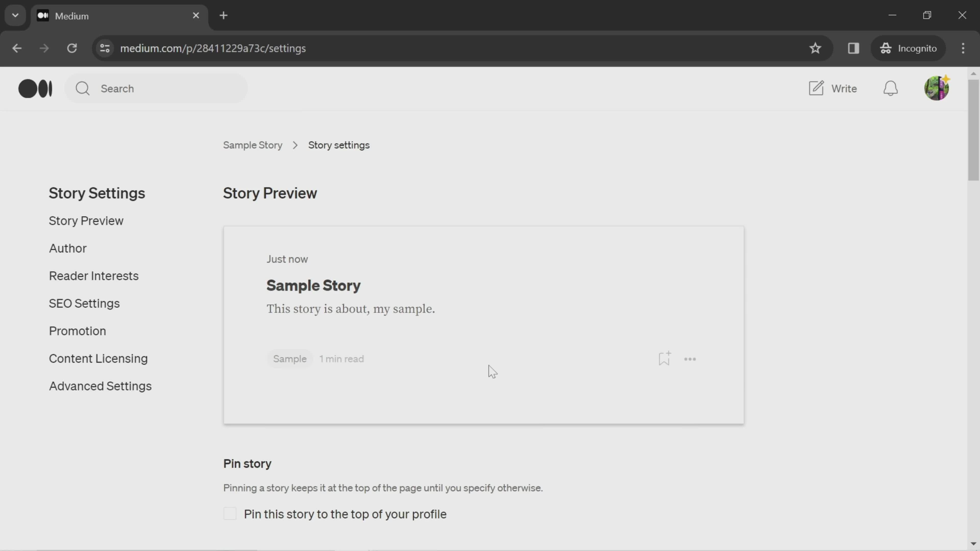This screenshot has width=980, height=551.
Task: Click the Medium logo
Action: [35, 88]
